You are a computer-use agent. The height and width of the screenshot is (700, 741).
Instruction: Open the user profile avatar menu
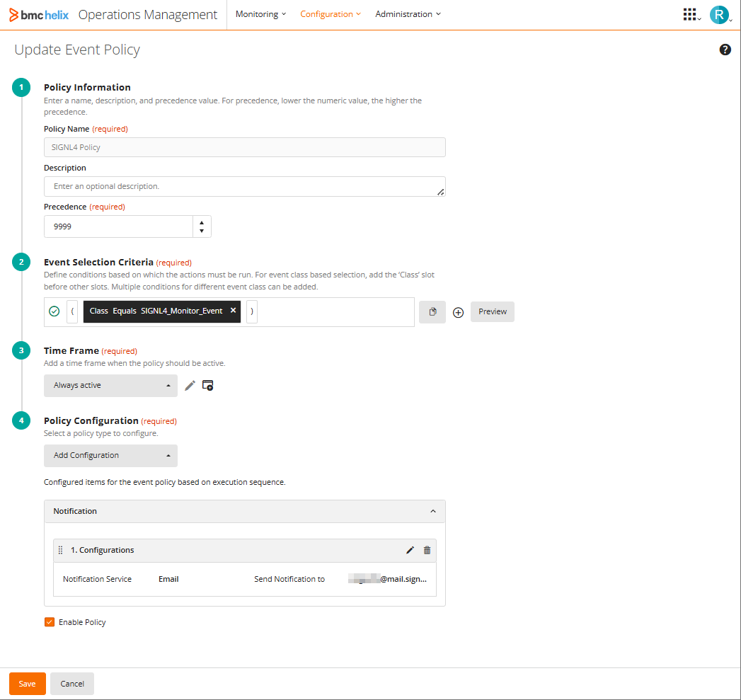tap(719, 15)
